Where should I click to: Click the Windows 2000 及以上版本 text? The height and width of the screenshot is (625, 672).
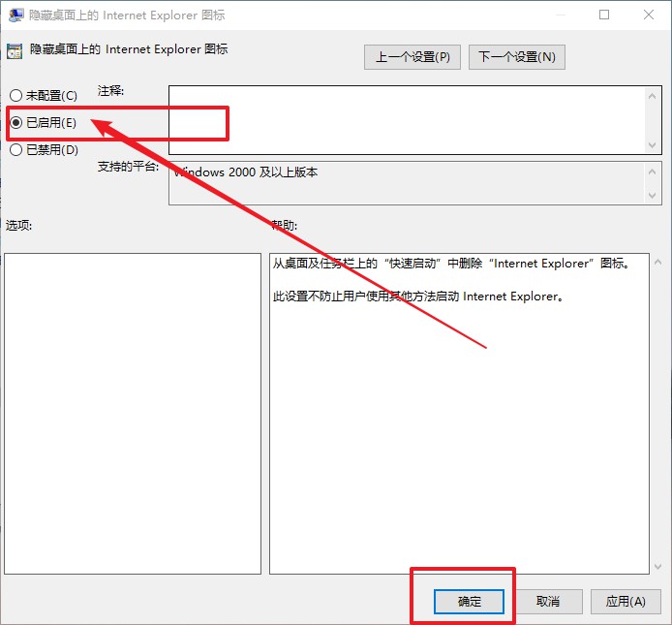(x=246, y=172)
